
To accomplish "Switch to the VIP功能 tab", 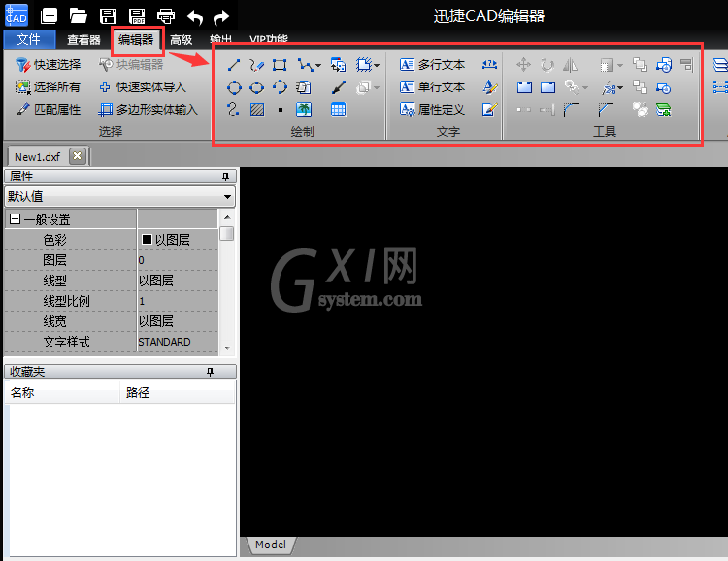I will (268, 39).
